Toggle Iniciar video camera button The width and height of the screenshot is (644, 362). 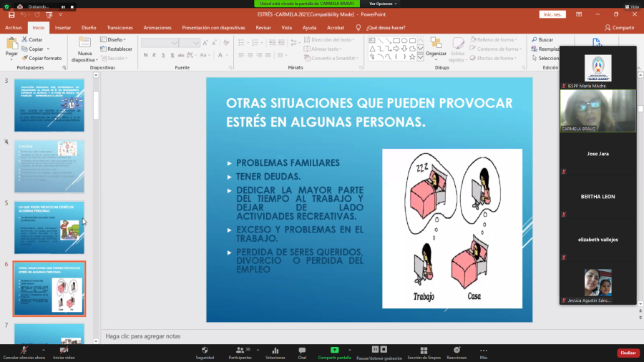click(x=64, y=350)
